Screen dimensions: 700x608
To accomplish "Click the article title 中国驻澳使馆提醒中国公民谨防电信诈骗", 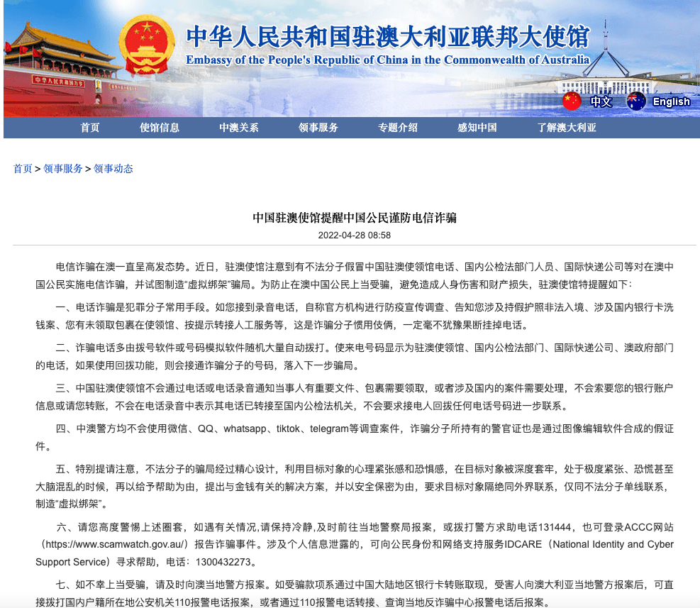I will click(355, 218).
